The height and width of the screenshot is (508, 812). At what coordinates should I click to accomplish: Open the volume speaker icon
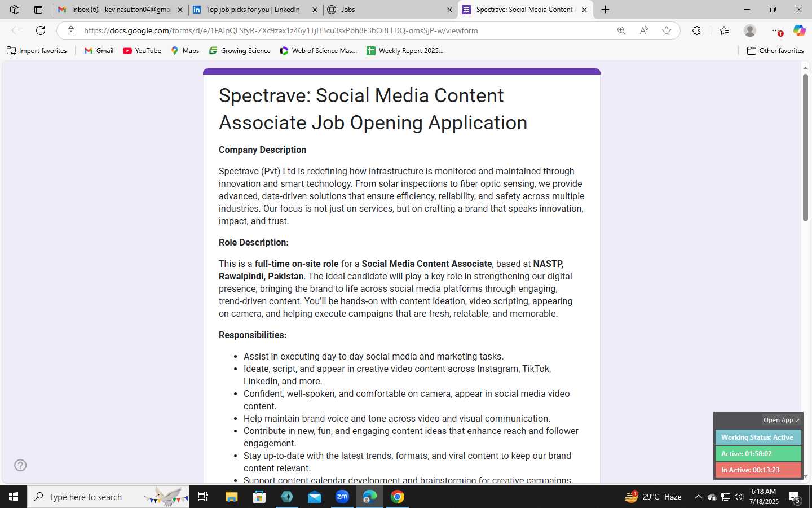click(x=739, y=497)
